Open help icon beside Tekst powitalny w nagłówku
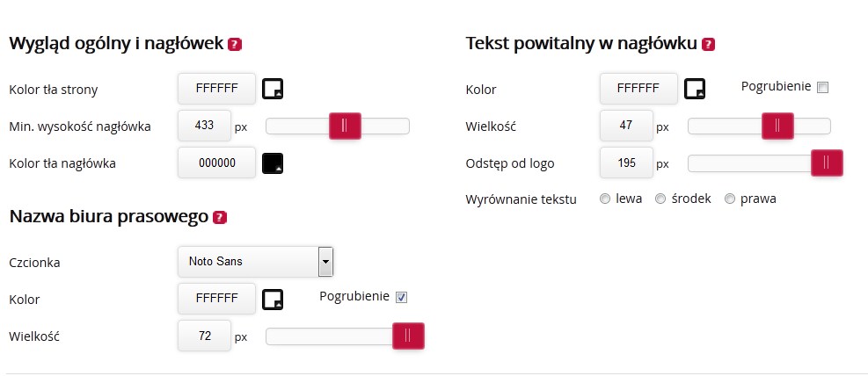Image resolution: width=868 pixels, height=376 pixels. point(708,44)
